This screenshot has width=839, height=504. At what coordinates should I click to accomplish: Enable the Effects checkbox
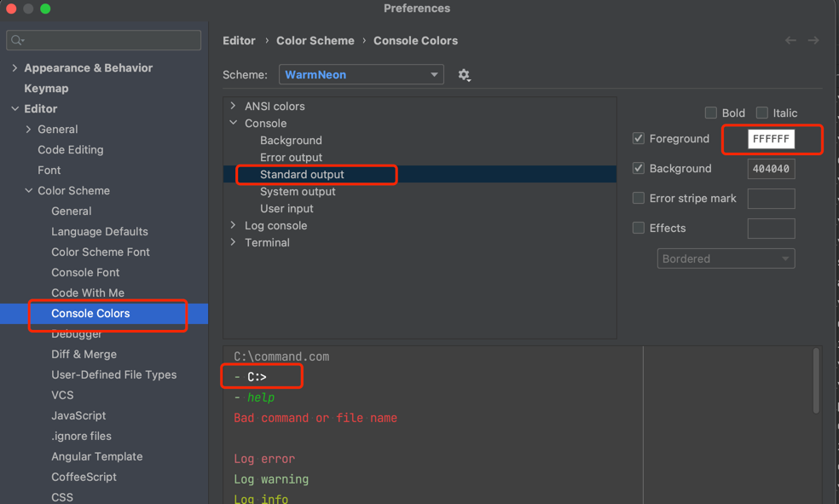(x=639, y=229)
